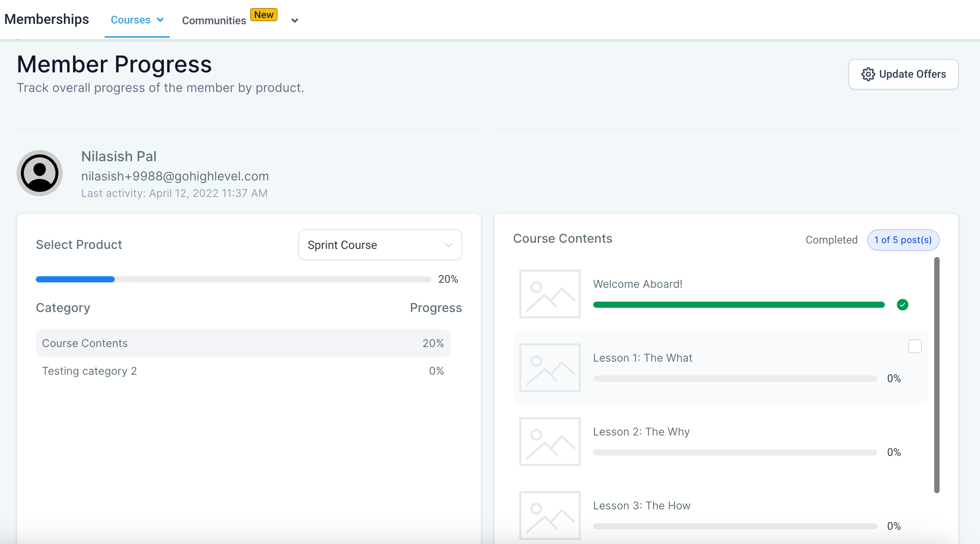Click the 0% value for Testing category 2
The width and height of the screenshot is (980, 544).
(x=436, y=371)
